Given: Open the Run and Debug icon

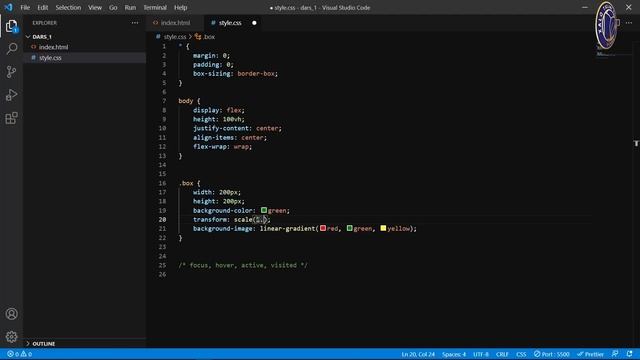Looking at the screenshot, I should point(11,95).
